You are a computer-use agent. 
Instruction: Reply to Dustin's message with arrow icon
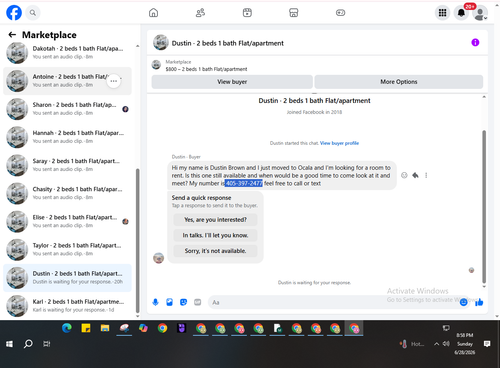(x=415, y=175)
